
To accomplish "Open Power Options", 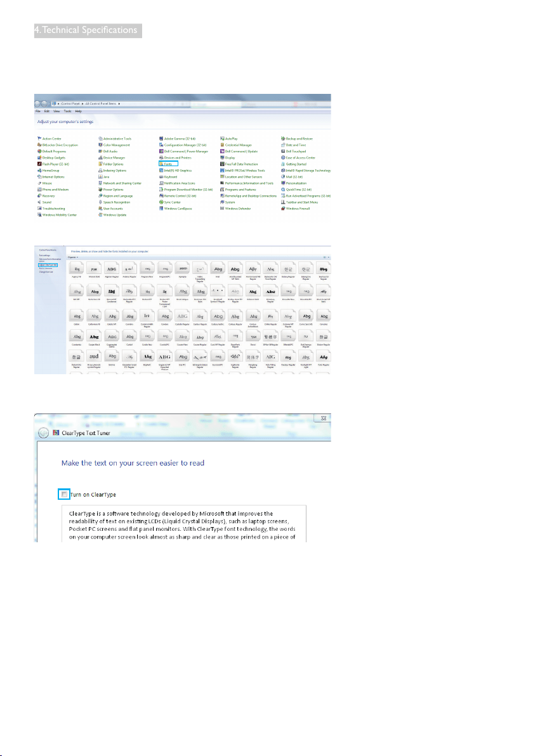I will [111, 190].
